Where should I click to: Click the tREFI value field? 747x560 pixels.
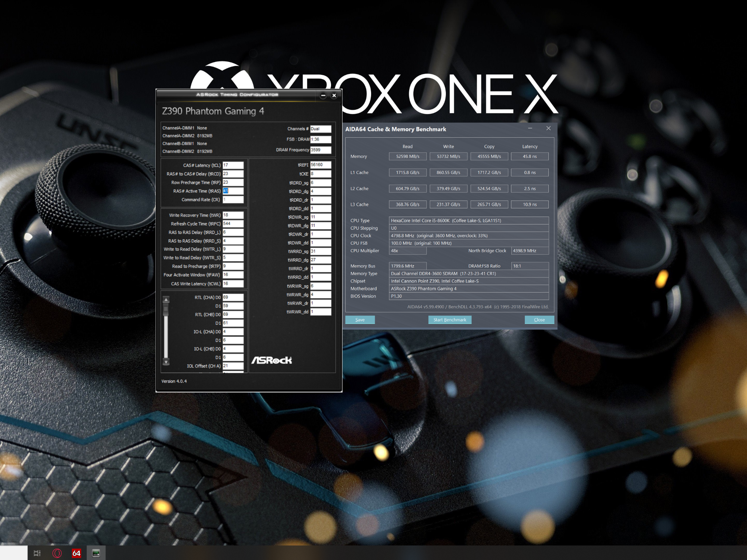(x=320, y=165)
